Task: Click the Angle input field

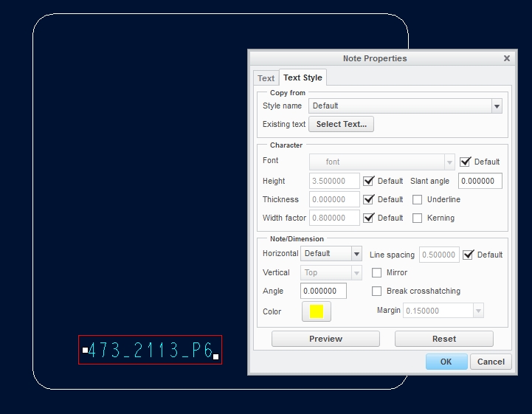Action: 323,291
